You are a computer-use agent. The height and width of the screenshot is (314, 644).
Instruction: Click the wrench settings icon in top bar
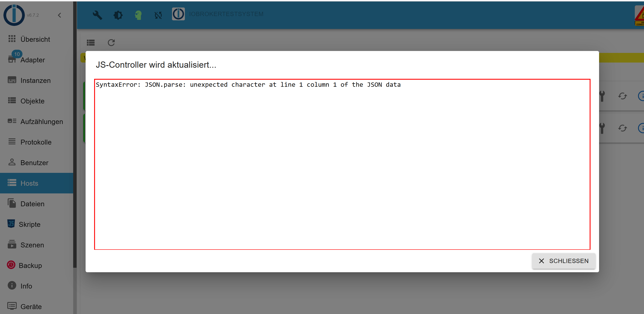coord(97,15)
